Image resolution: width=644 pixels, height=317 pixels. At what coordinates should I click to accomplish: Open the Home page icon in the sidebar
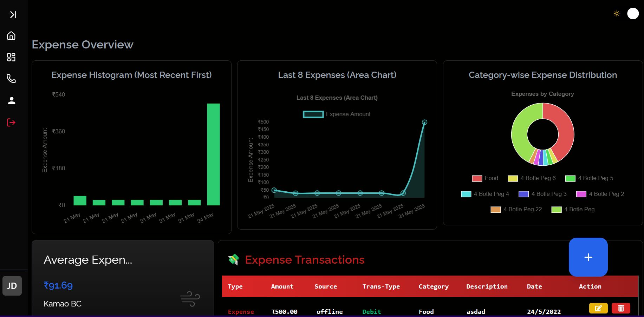click(x=11, y=36)
